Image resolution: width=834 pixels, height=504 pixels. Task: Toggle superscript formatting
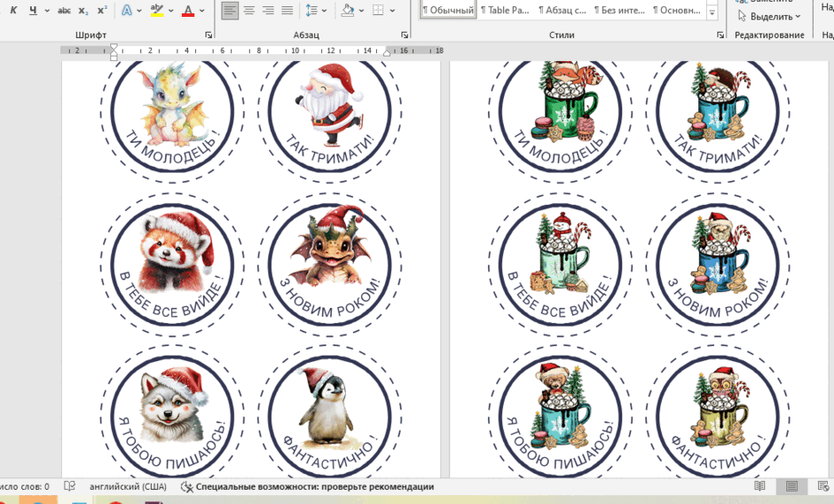[x=102, y=10]
